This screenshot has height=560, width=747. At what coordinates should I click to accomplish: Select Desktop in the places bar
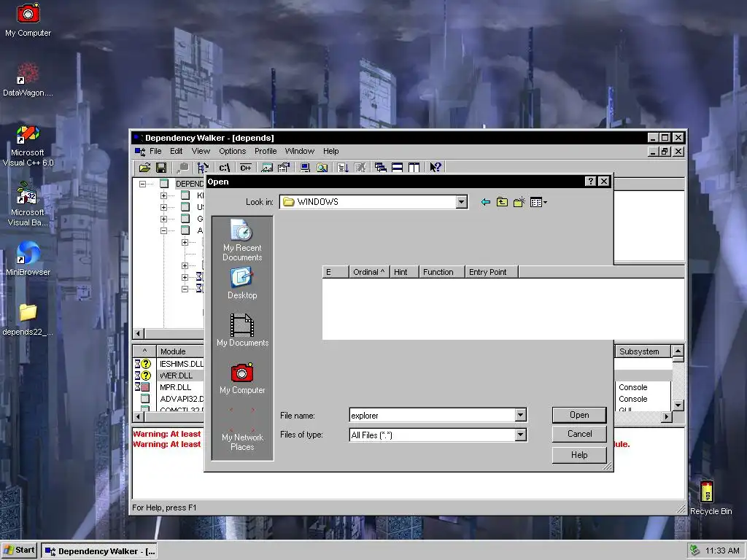tap(242, 284)
